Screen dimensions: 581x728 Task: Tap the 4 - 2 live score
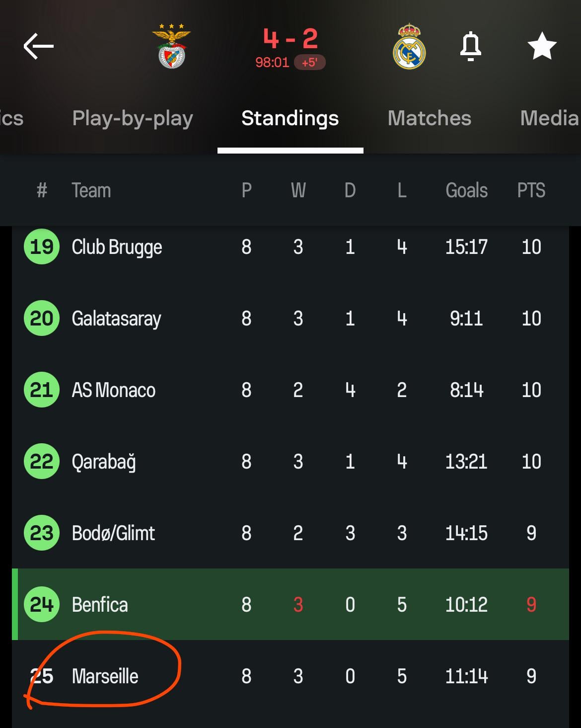[x=290, y=39]
